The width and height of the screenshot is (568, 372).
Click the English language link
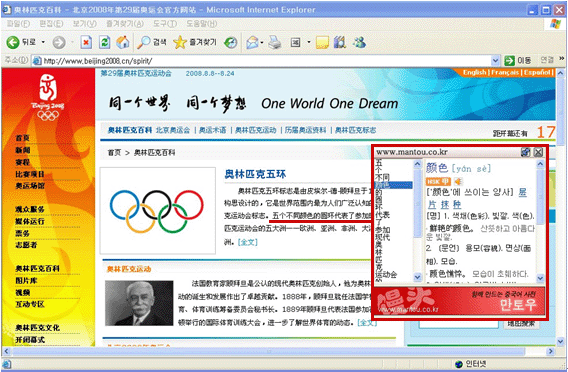pyautogui.click(x=475, y=72)
